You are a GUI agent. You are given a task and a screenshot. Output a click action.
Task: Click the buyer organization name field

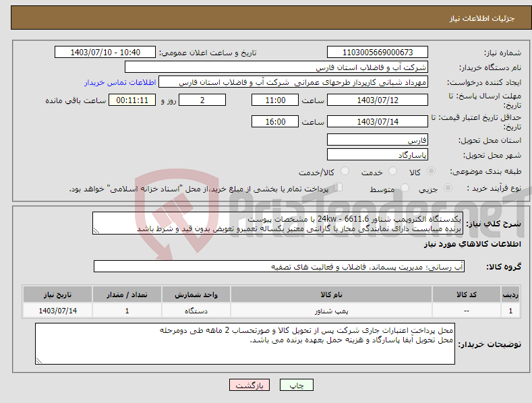pyautogui.click(x=276, y=67)
